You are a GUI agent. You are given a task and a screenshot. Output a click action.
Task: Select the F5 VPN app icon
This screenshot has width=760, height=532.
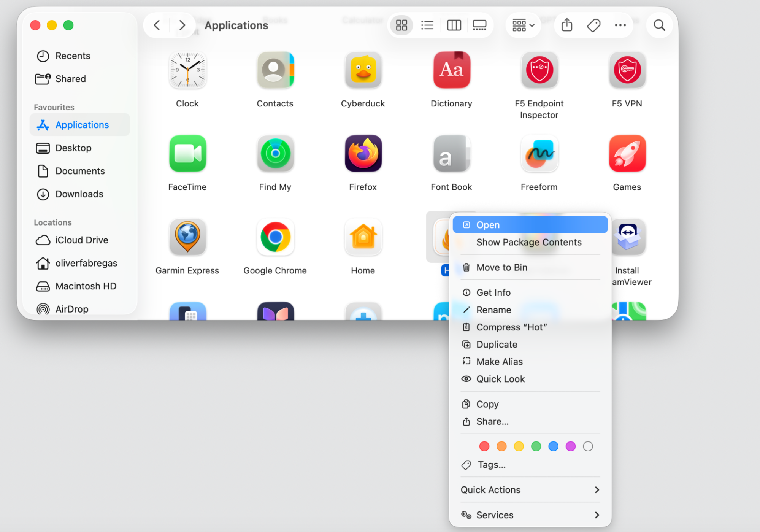click(x=627, y=70)
